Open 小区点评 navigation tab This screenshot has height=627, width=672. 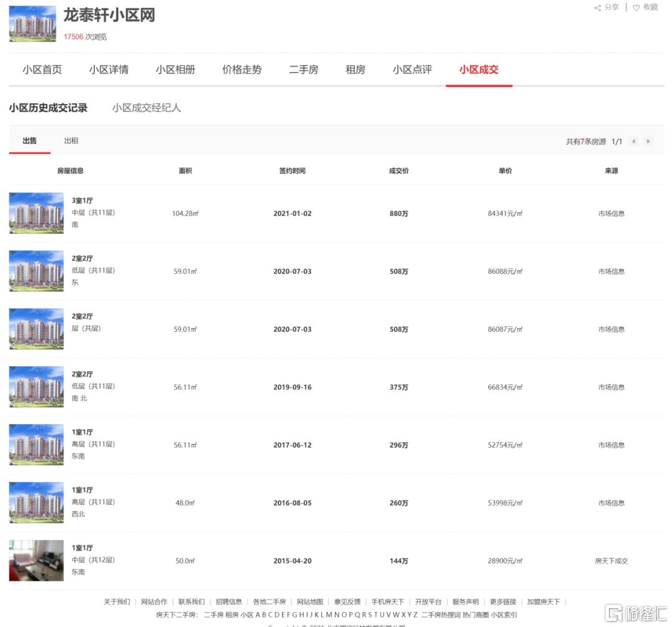[x=412, y=70]
